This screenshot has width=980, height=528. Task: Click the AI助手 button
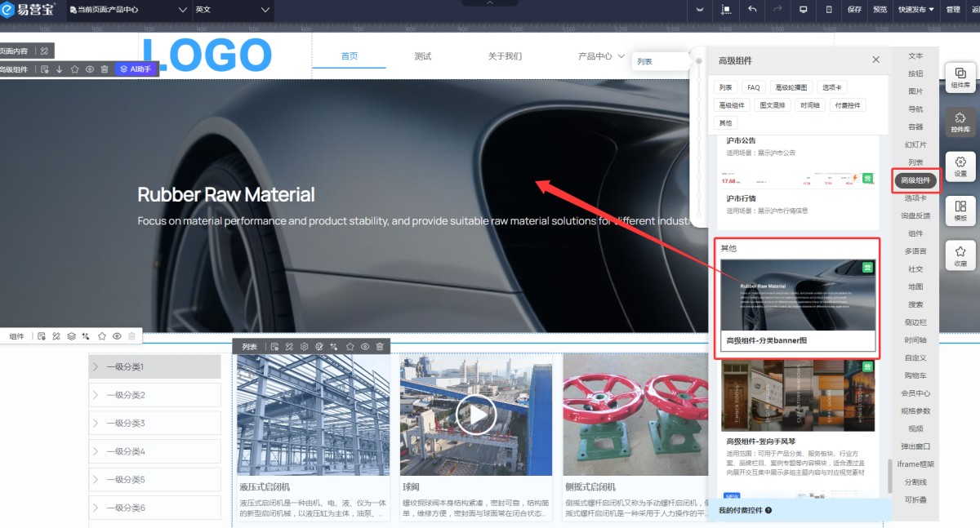(x=136, y=69)
